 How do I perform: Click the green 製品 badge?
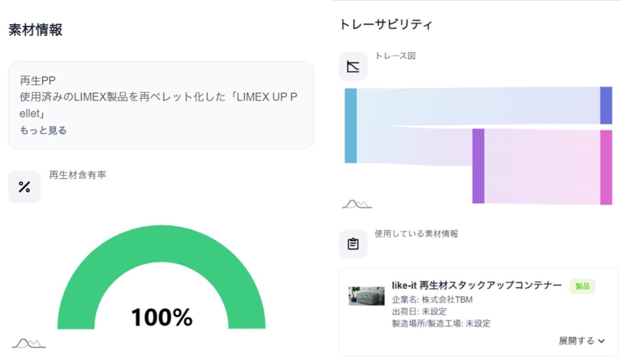[582, 286]
